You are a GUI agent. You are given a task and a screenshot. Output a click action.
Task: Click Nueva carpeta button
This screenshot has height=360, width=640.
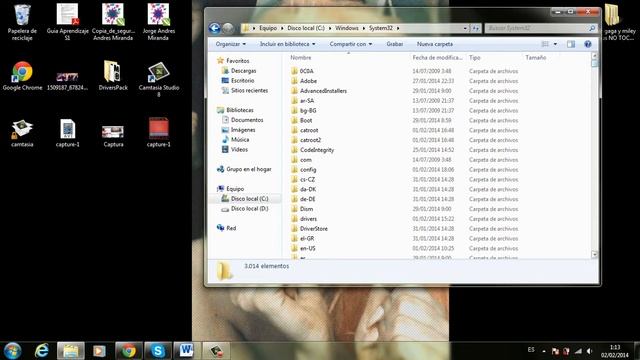[x=435, y=44]
